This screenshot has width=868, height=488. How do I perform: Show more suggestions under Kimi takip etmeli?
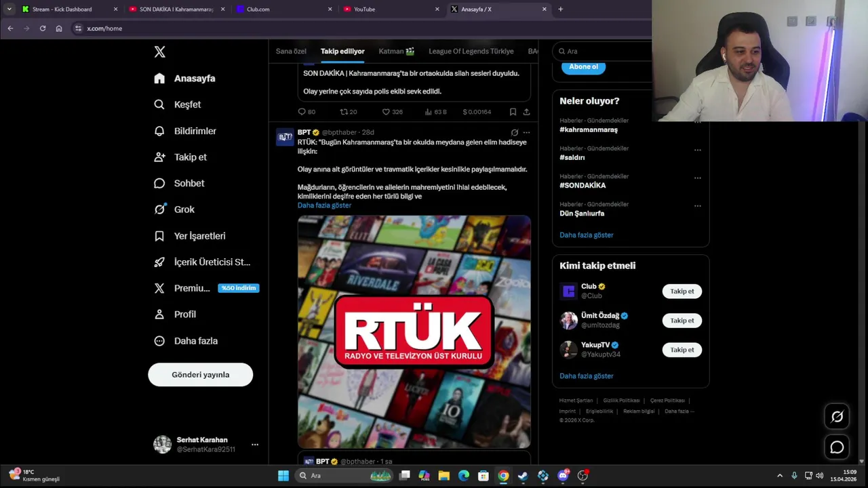(x=587, y=376)
